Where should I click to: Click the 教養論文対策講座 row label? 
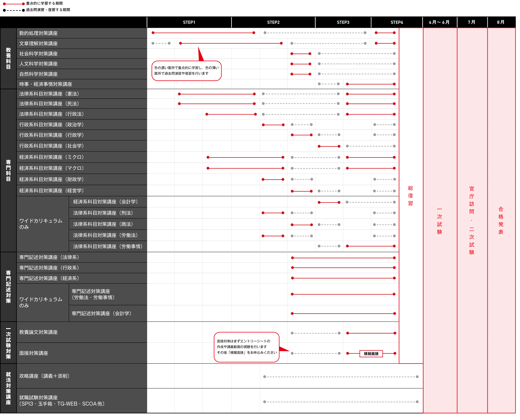coord(39,332)
